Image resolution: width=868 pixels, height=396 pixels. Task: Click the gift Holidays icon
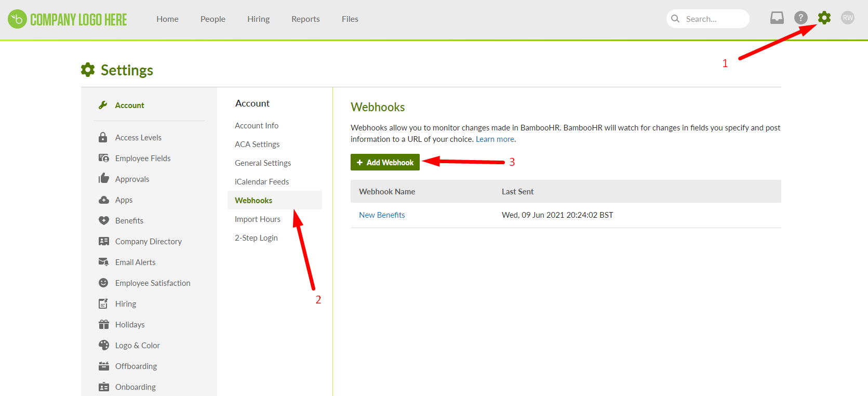(x=104, y=324)
